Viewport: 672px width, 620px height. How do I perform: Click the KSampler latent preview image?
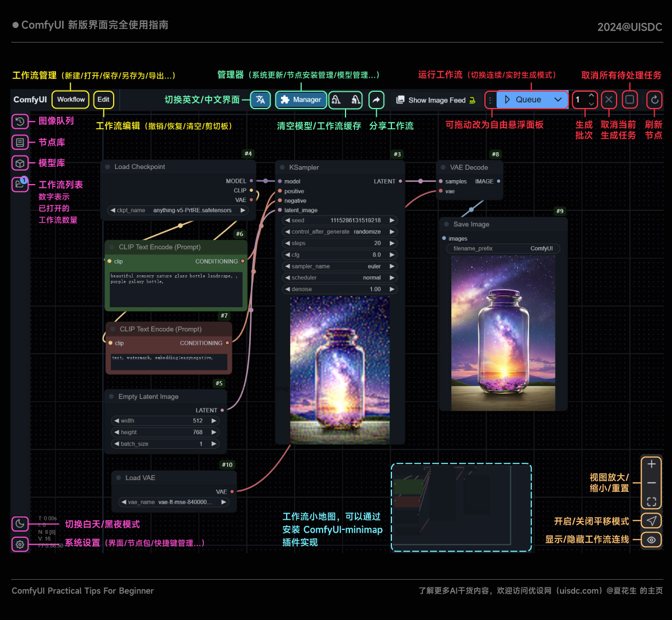tap(339, 369)
